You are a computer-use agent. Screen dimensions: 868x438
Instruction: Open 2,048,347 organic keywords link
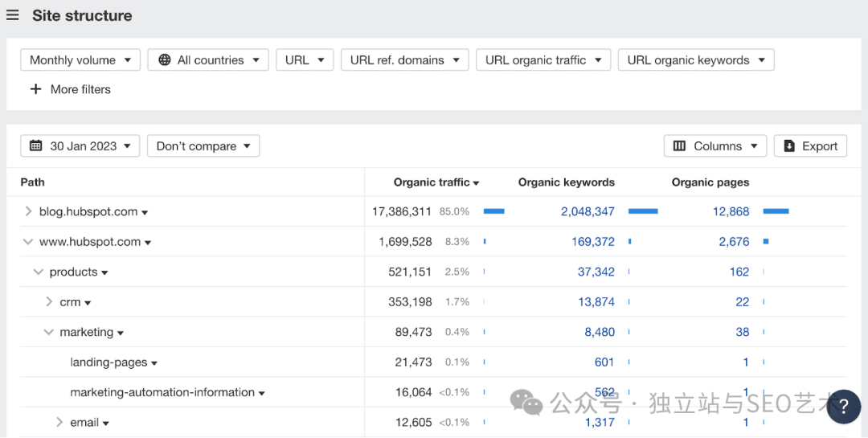click(588, 211)
